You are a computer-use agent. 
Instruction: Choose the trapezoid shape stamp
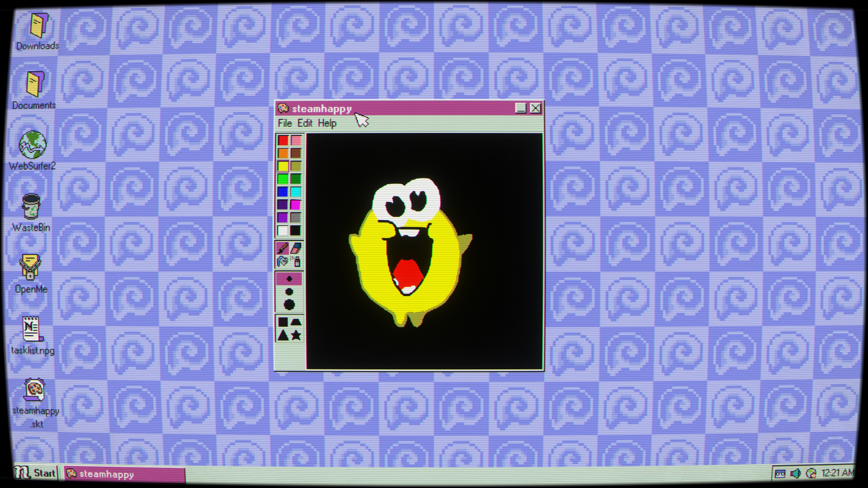point(296,322)
